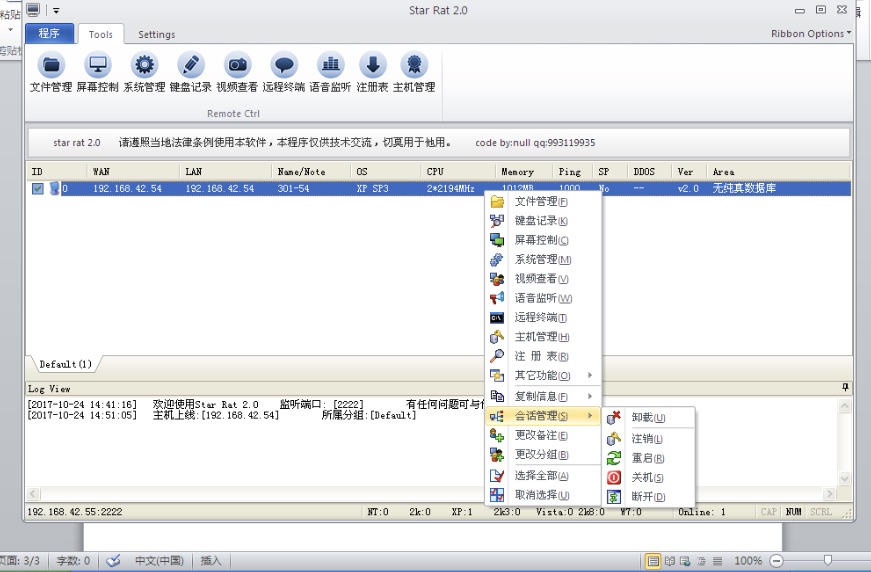
Task: Open 系统管理 gear ribbon icon
Action: tap(144, 72)
